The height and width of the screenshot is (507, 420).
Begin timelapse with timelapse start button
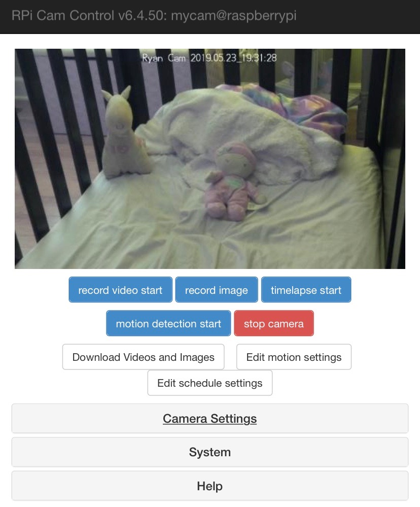click(x=306, y=290)
